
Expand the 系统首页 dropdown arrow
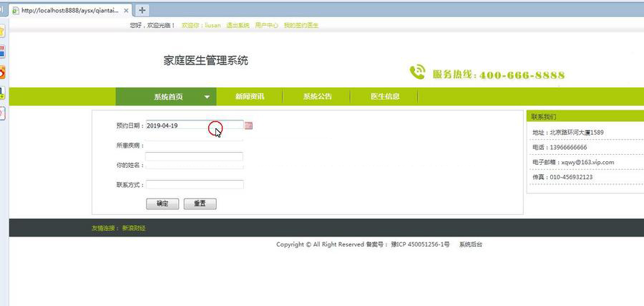[x=207, y=97]
